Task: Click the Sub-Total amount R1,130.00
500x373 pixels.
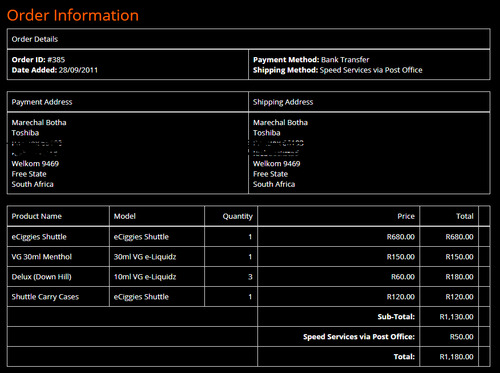Action: [x=456, y=317]
